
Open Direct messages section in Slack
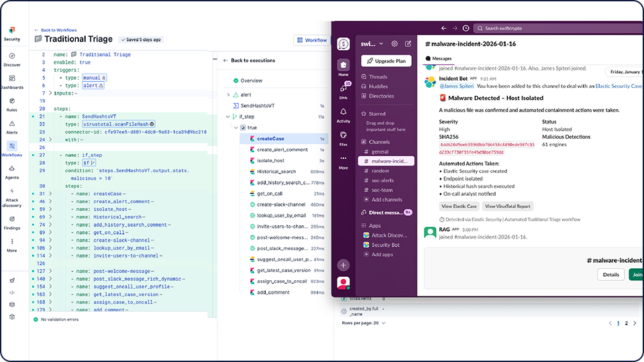click(386, 213)
